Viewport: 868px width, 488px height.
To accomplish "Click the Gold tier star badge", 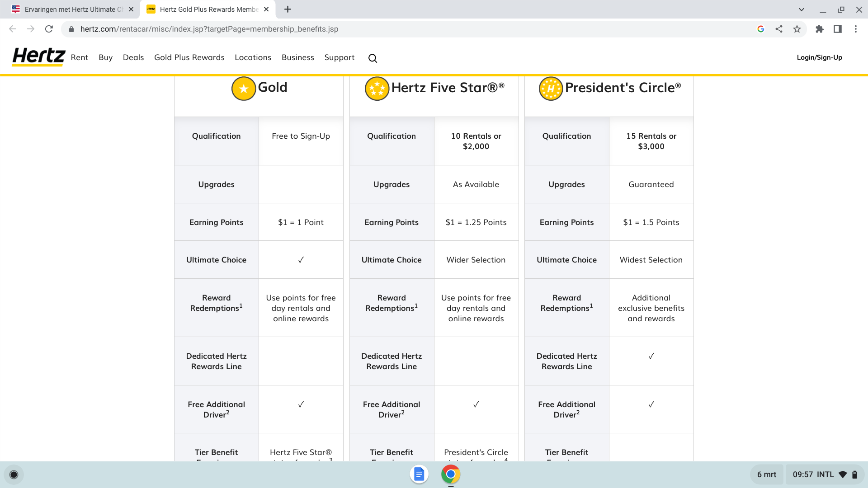I will (244, 89).
